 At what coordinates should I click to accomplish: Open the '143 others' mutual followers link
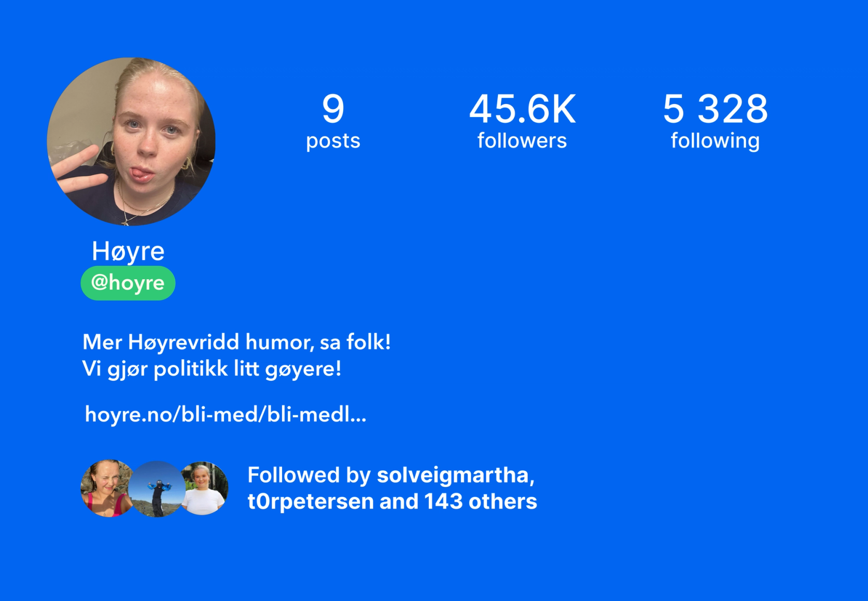click(480, 502)
